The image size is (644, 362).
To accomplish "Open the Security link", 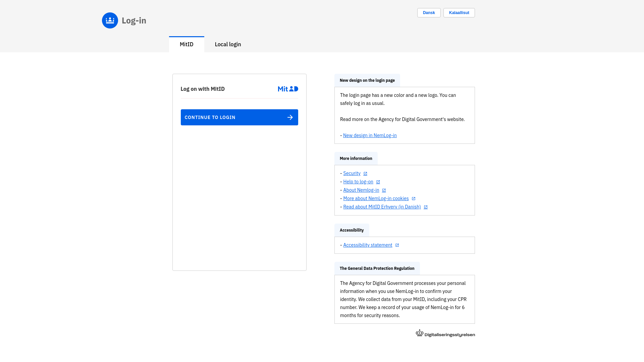I will pos(352,173).
